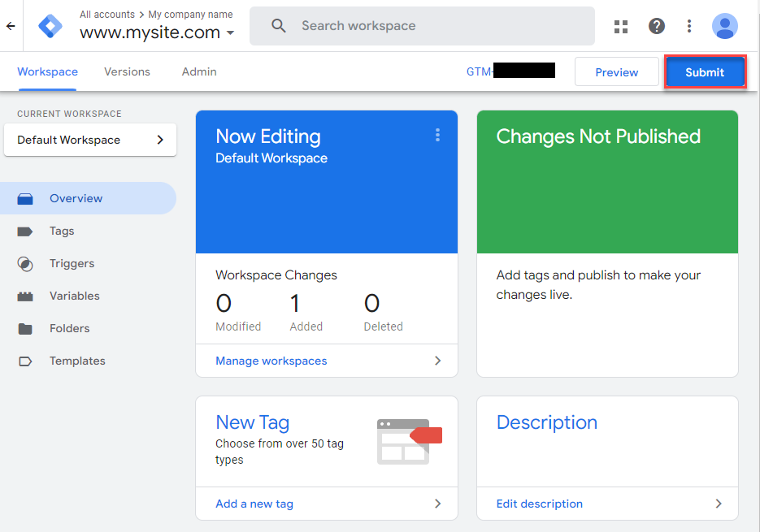Open the help question mark icon
760x532 pixels.
pos(657,26)
